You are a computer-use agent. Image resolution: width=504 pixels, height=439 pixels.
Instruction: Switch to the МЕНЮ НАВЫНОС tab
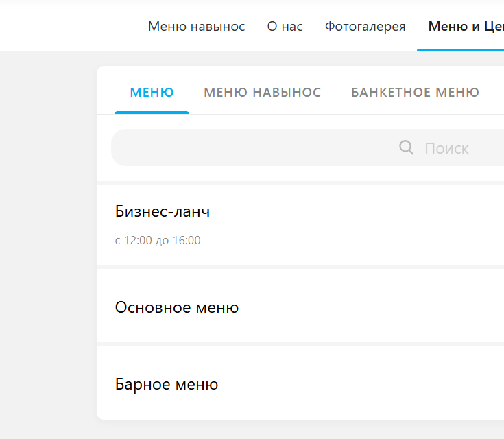[x=262, y=93]
